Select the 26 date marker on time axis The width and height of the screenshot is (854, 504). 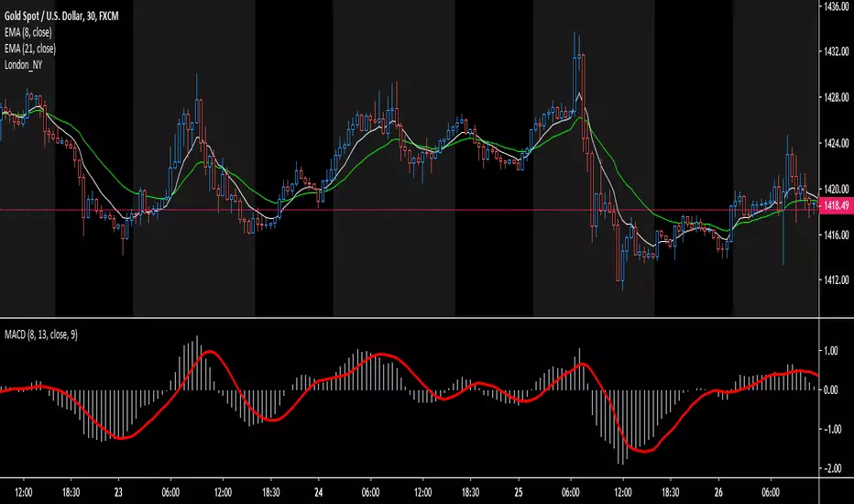718,493
